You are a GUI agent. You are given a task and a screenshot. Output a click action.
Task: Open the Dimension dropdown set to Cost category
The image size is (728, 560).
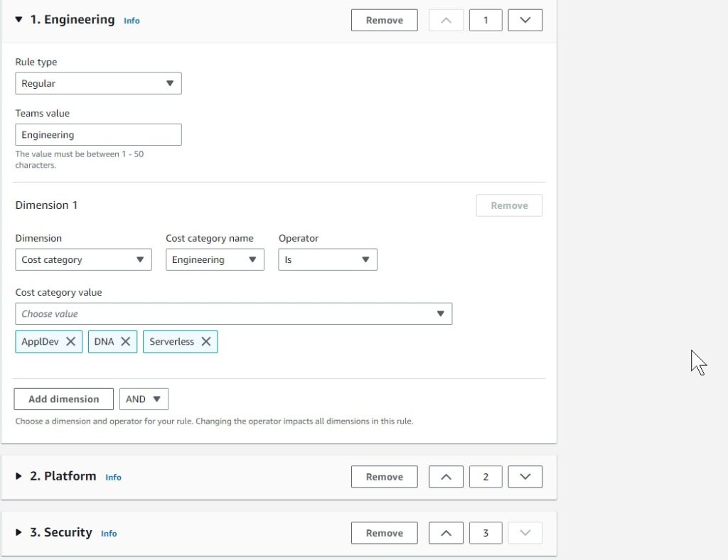[84, 260]
